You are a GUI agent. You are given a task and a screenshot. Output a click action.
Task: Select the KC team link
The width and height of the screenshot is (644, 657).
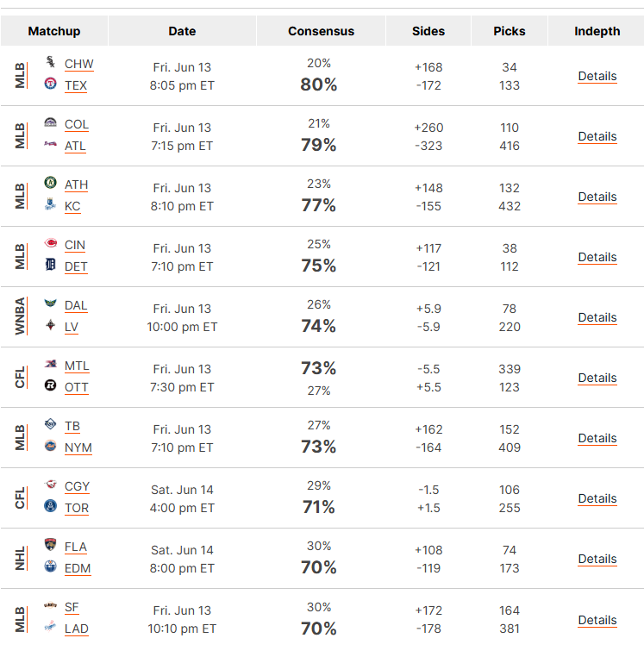(72, 207)
